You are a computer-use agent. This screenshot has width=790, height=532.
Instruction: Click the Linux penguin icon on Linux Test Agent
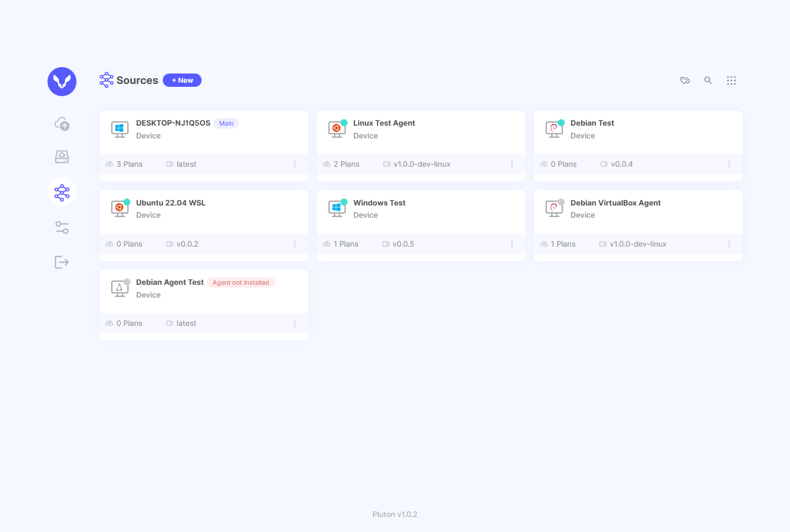[x=337, y=129]
